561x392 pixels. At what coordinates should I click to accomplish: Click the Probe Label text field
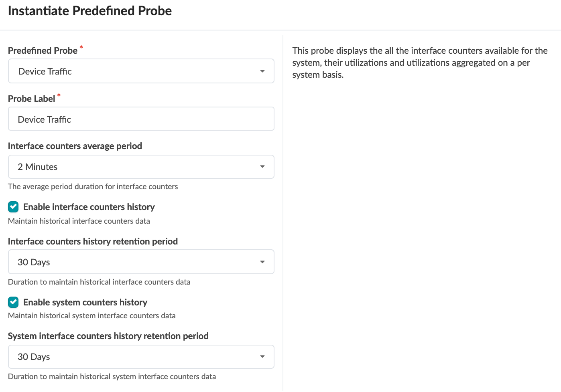[141, 119]
